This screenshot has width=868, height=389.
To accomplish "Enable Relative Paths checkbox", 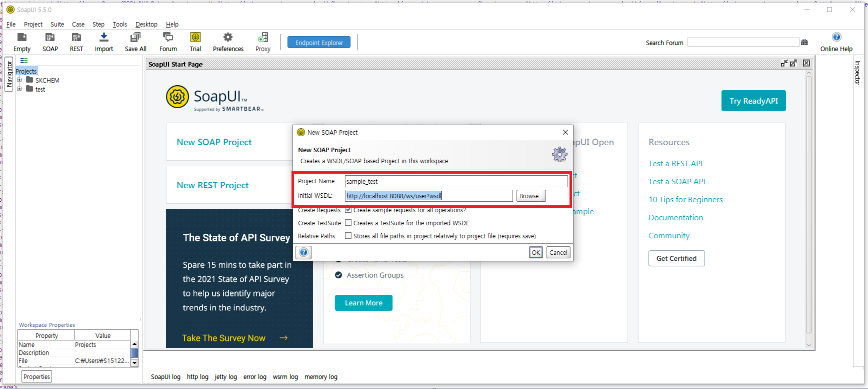I will [348, 236].
